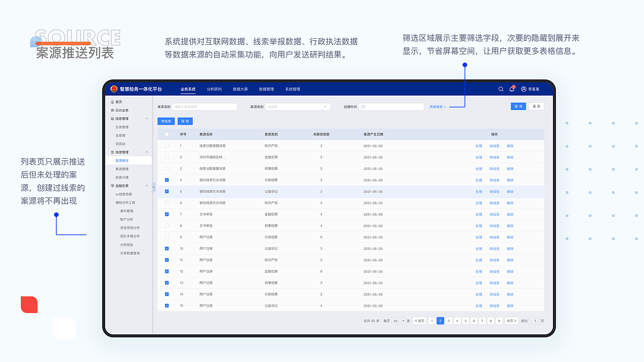
Task: Open the search magnifier icon in the top bar
Action: coord(501,88)
